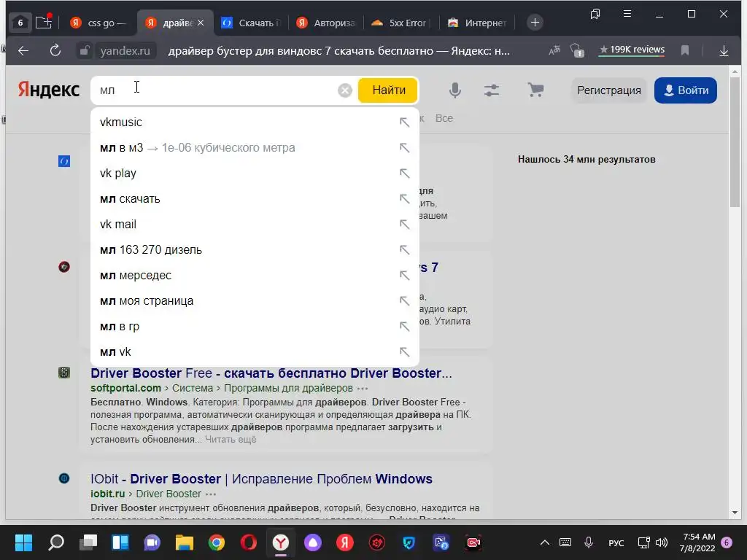Switch to the '5xx Error' tab
The height and width of the screenshot is (560, 747).
pyautogui.click(x=402, y=23)
